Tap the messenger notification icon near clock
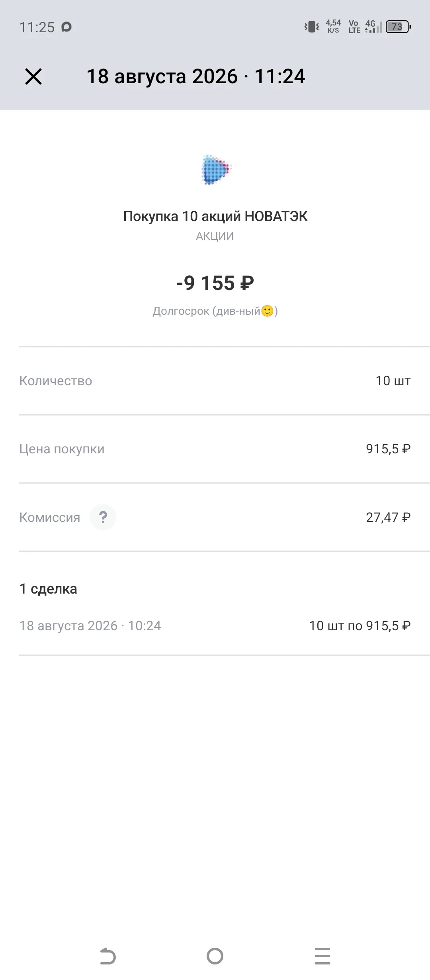This screenshot has height=980, width=430. point(66,27)
